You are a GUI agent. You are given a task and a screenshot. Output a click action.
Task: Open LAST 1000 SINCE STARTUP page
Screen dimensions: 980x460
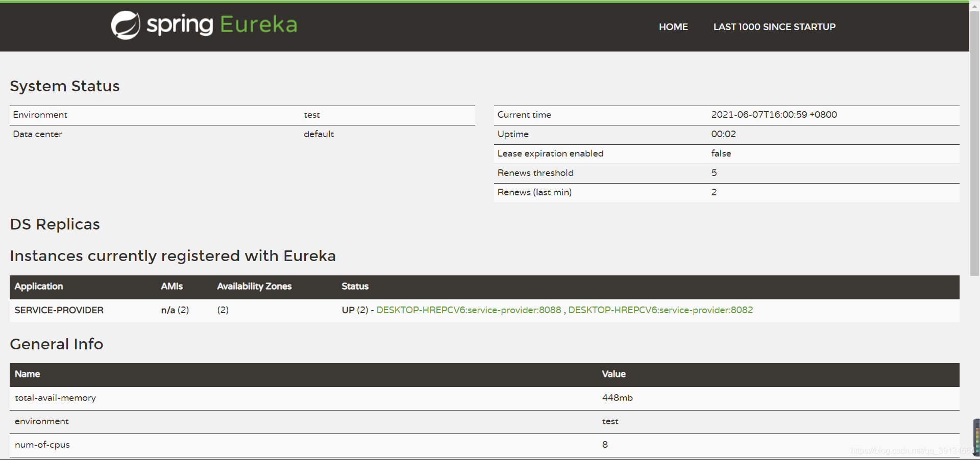pos(774,27)
